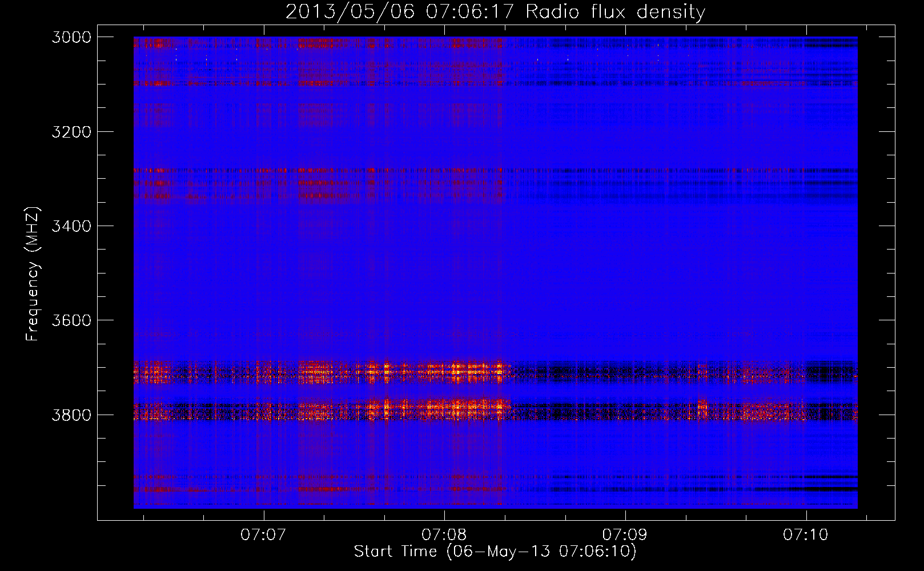924x571 pixels.
Task: Click the 07:08 time tick label
Action: coord(444,534)
